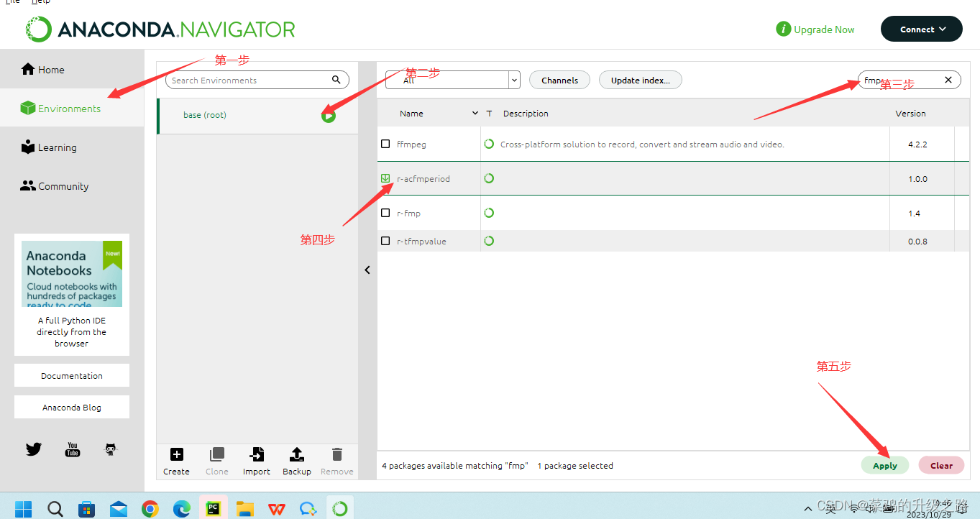Click the green play button on base (root)
The height and width of the screenshot is (519, 980).
coord(329,115)
